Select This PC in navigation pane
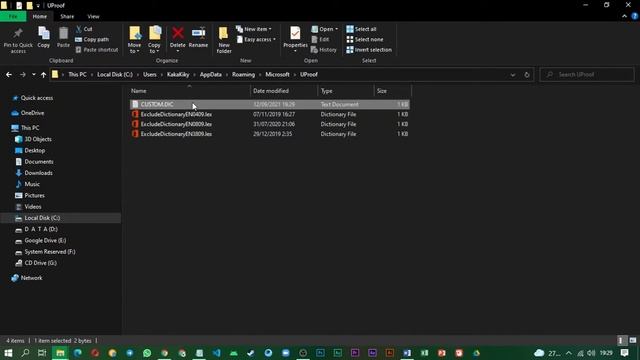Viewport: 640px width, 360px height. (25, 128)
